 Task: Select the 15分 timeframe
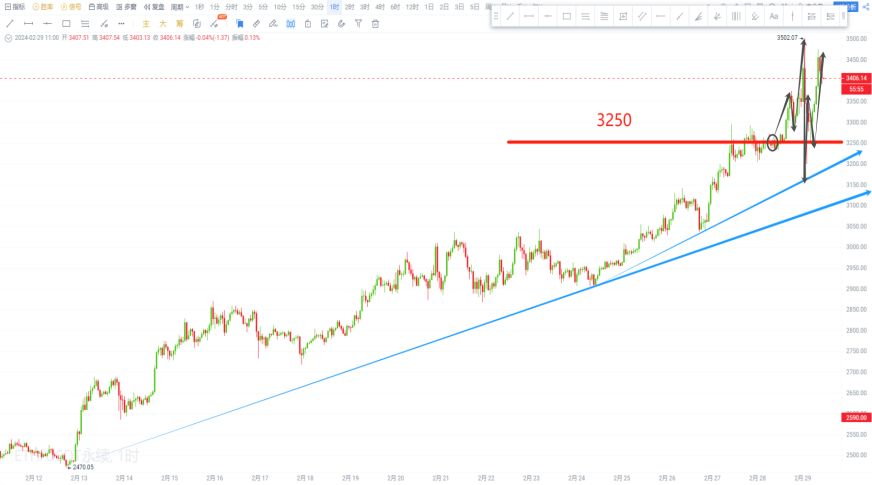[299, 7]
